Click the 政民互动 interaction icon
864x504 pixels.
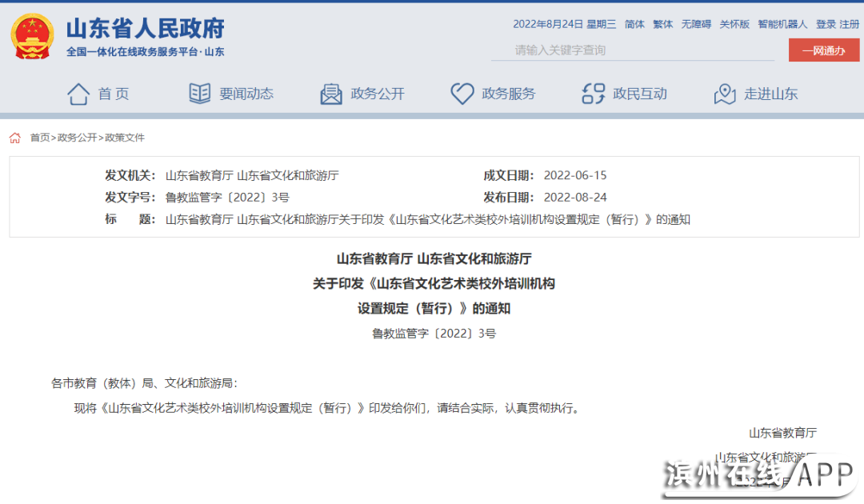(x=594, y=94)
